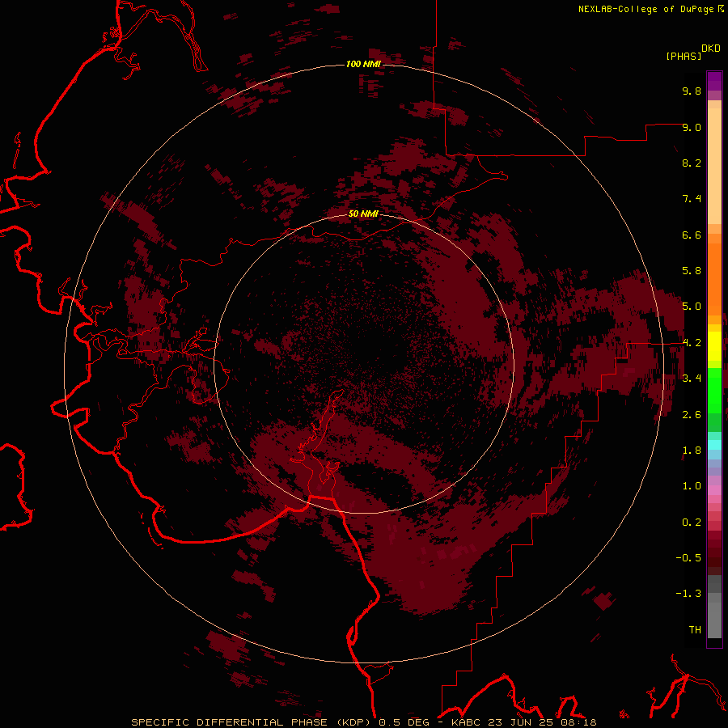Screen dimensions: 728x728
Task: Click the bright green band of the color bar
Action: pos(714,390)
